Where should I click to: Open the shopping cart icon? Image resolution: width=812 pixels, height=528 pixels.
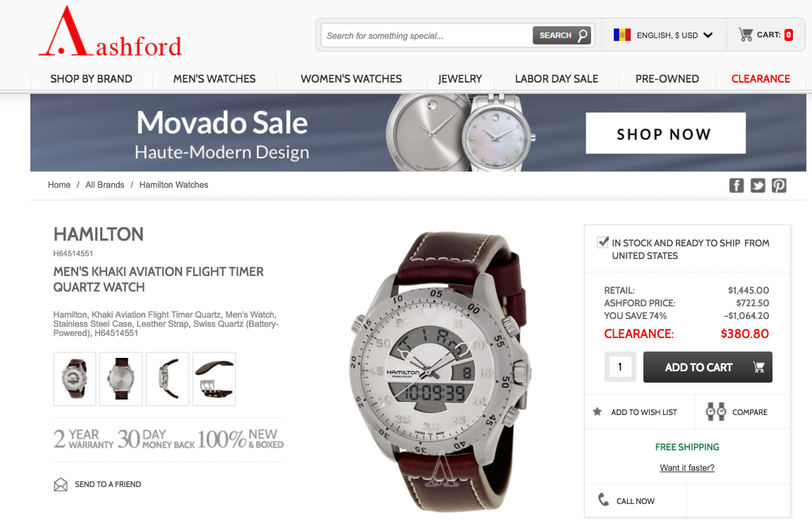tap(746, 35)
